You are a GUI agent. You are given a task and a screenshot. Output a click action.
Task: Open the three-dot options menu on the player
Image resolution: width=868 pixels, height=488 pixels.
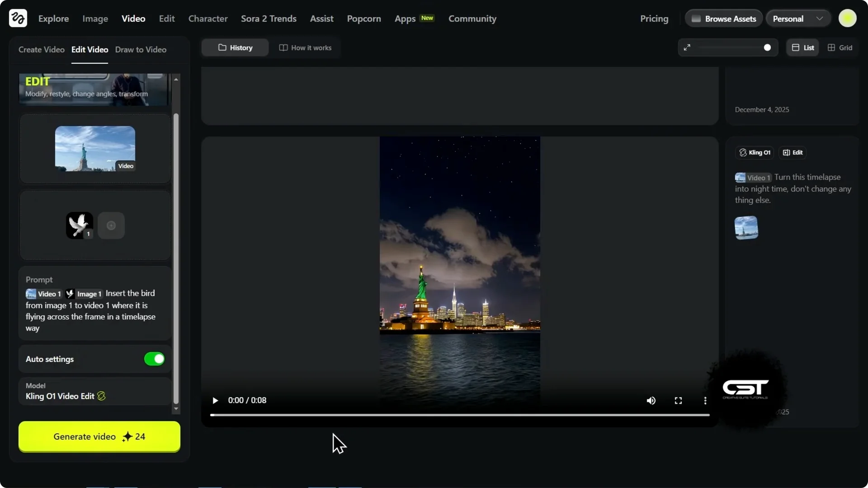tap(705, 400)
